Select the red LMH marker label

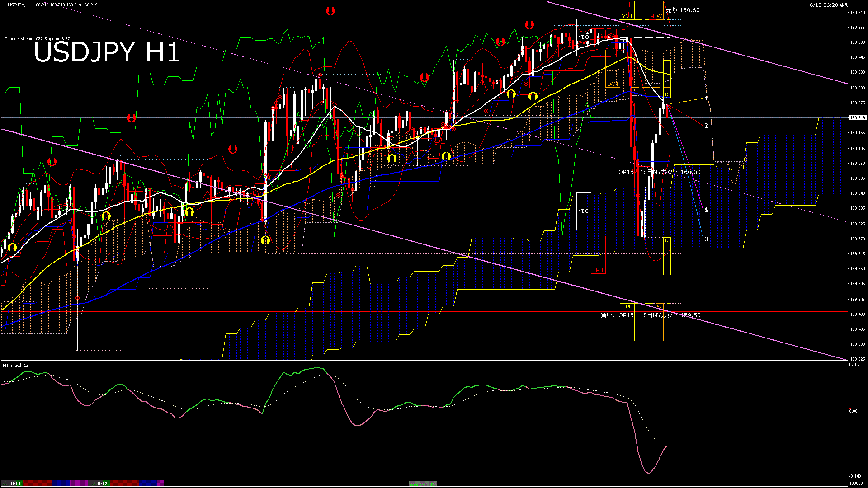(x=598, y=270)
